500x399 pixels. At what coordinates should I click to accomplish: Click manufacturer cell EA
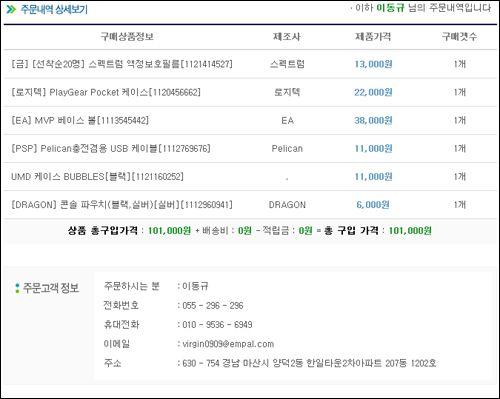(x=287, y=120)
